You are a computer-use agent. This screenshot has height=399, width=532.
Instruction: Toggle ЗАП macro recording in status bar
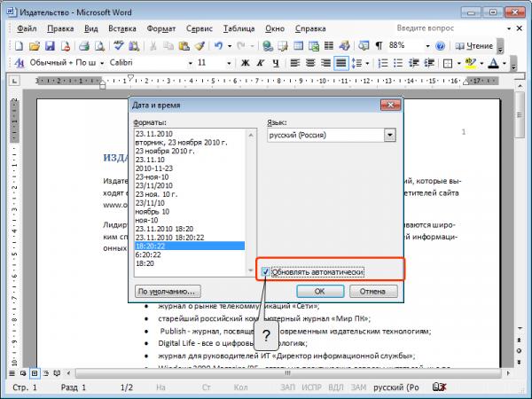287,387
